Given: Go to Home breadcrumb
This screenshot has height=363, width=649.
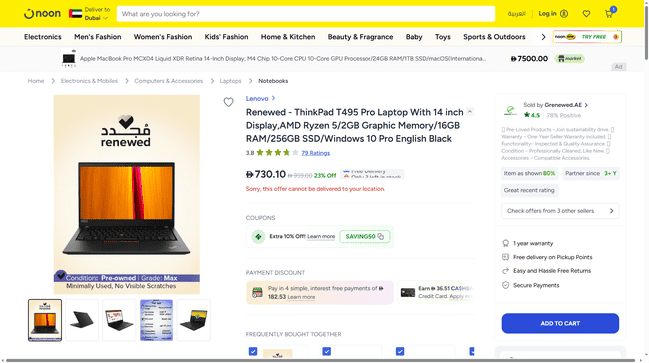Looking at the screenshot, I should [x=36, y=81].
